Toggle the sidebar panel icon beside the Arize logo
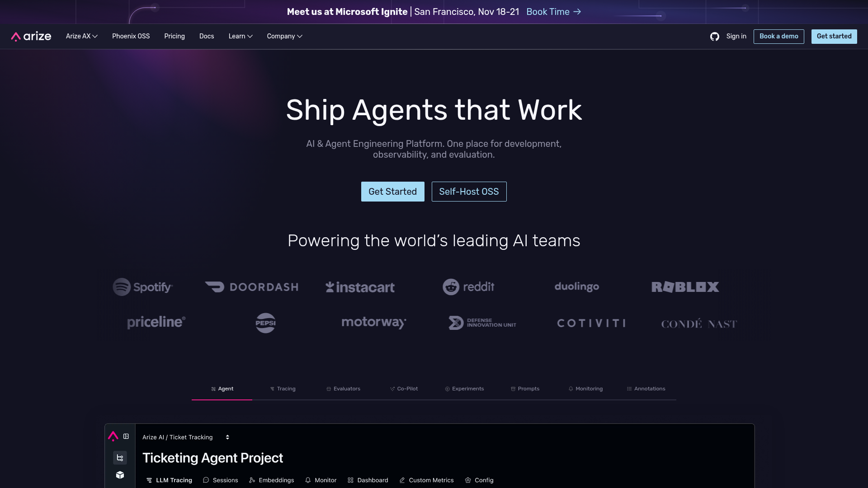The height and width of the screenshot is (488, 868). click(x=126, y=436)
